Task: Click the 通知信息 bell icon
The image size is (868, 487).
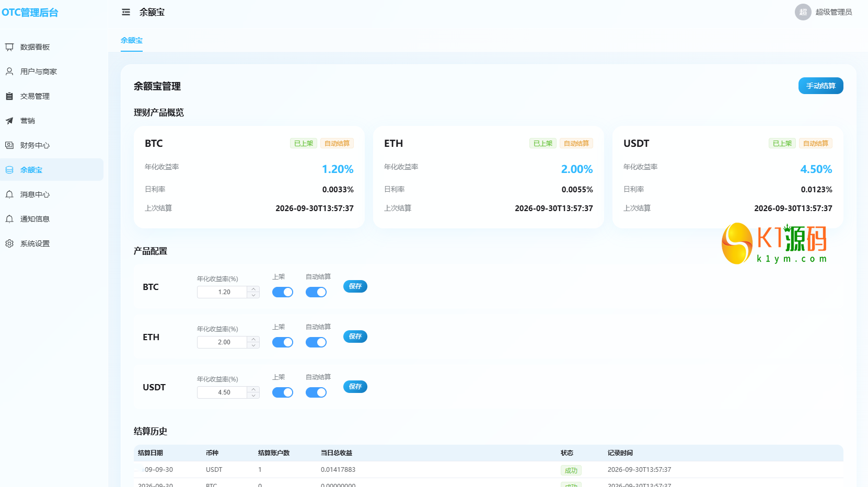Action: click(9, 219)
